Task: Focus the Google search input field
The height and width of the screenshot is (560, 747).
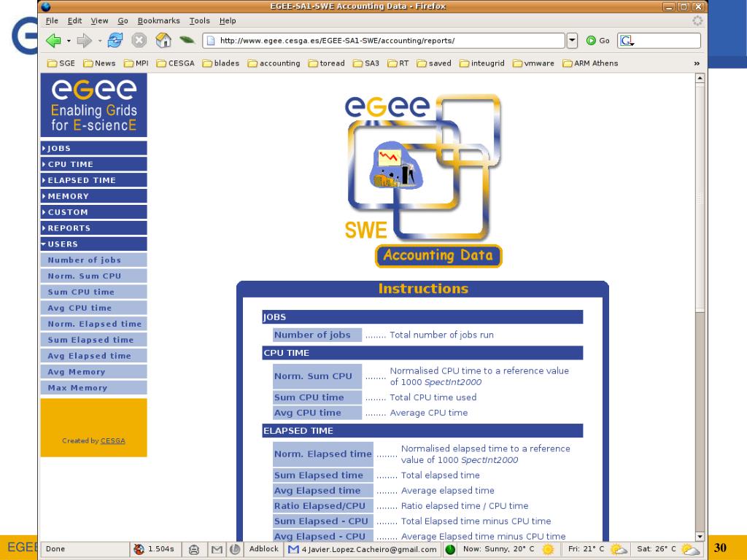Action: click(x=667, y=41)
